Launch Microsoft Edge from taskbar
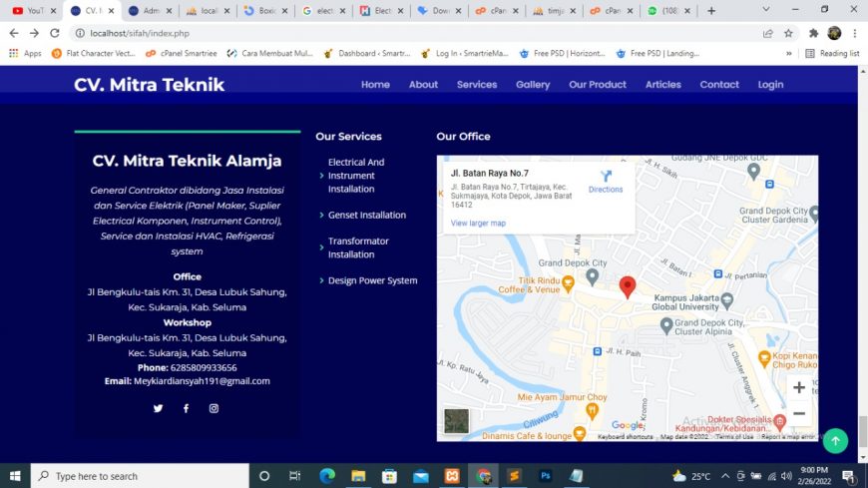 327,476
